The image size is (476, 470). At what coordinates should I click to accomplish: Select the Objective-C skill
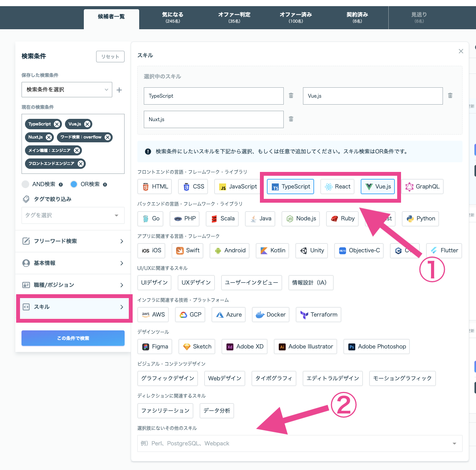tap(359, 250)
